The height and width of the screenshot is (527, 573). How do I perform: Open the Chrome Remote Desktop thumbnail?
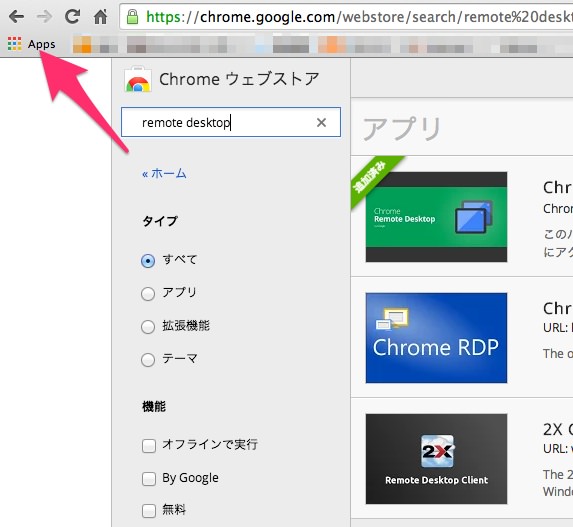click(x=436, y=217)
